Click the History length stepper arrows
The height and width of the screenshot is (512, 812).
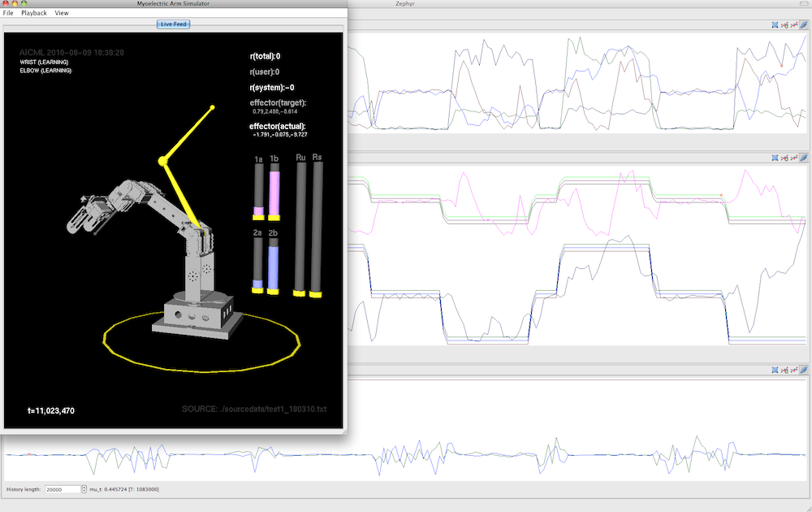pos(84,489)
